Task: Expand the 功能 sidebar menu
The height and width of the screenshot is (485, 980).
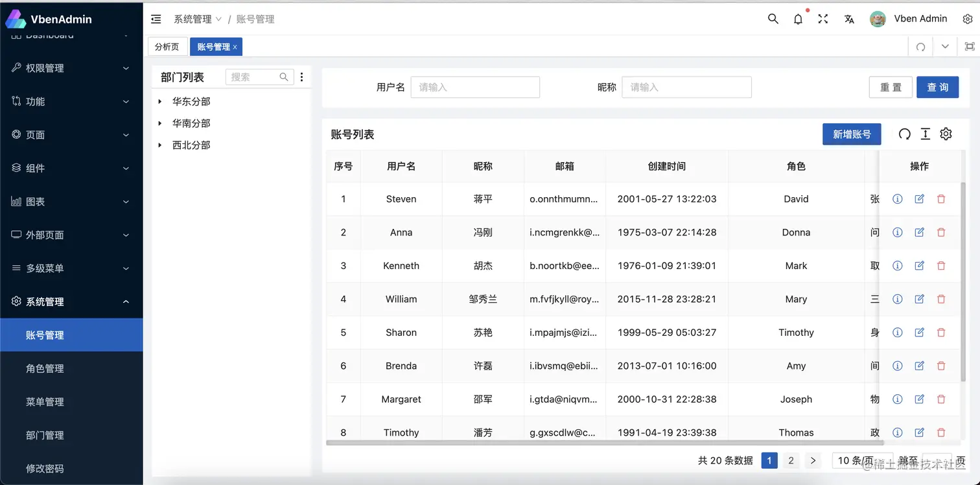Action: point(71,101)
